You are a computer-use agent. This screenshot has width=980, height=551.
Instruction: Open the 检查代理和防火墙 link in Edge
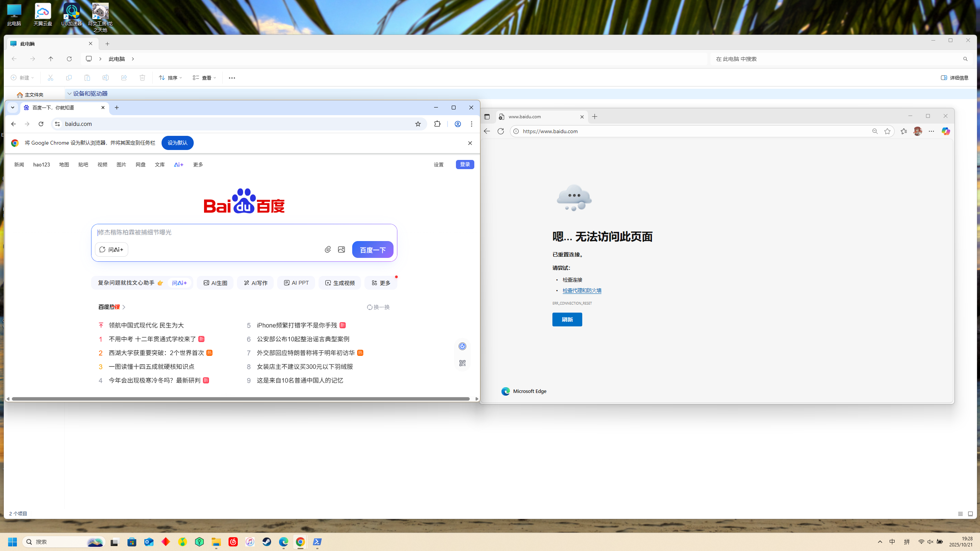coord(581,290)
